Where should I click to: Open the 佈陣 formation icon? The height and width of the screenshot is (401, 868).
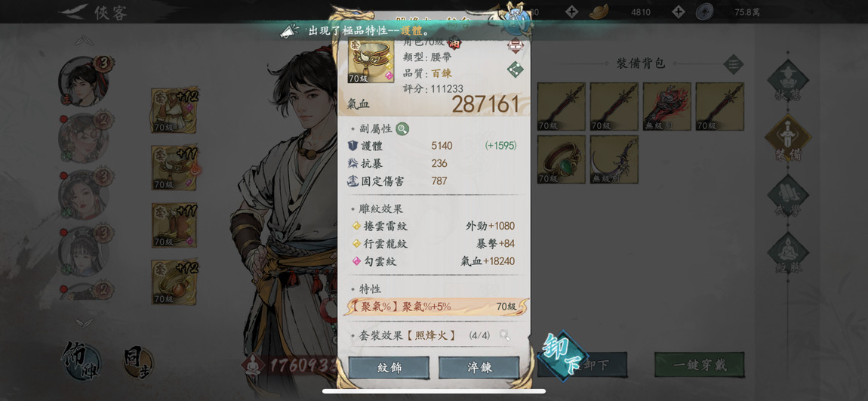coord(82,360)
